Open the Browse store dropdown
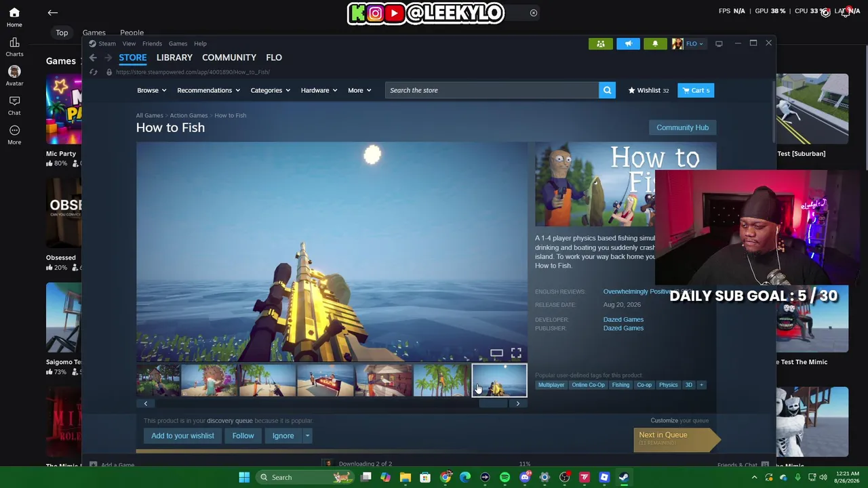 [152, 90]
